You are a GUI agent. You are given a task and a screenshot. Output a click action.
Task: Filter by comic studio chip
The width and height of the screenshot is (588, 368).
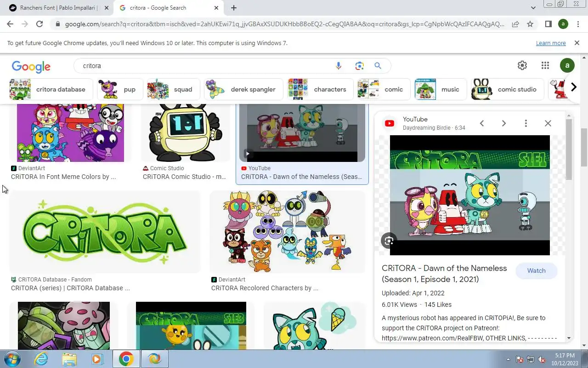507,89
